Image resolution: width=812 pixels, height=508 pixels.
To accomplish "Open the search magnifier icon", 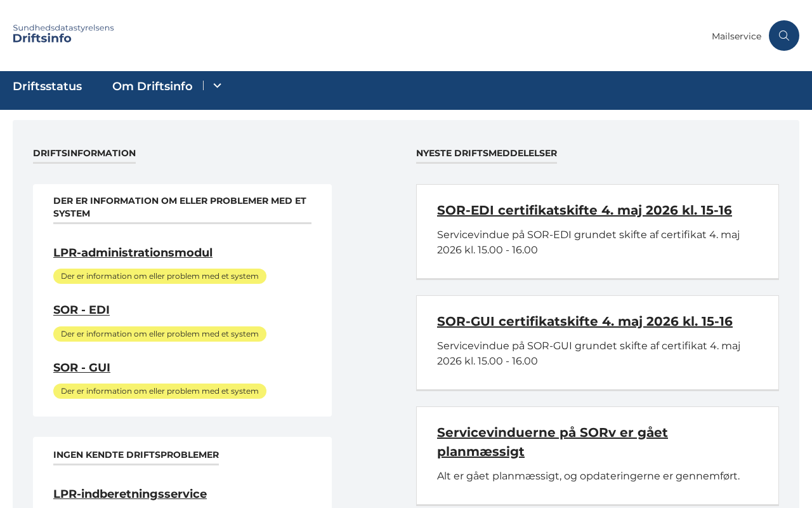I will 784,36.
